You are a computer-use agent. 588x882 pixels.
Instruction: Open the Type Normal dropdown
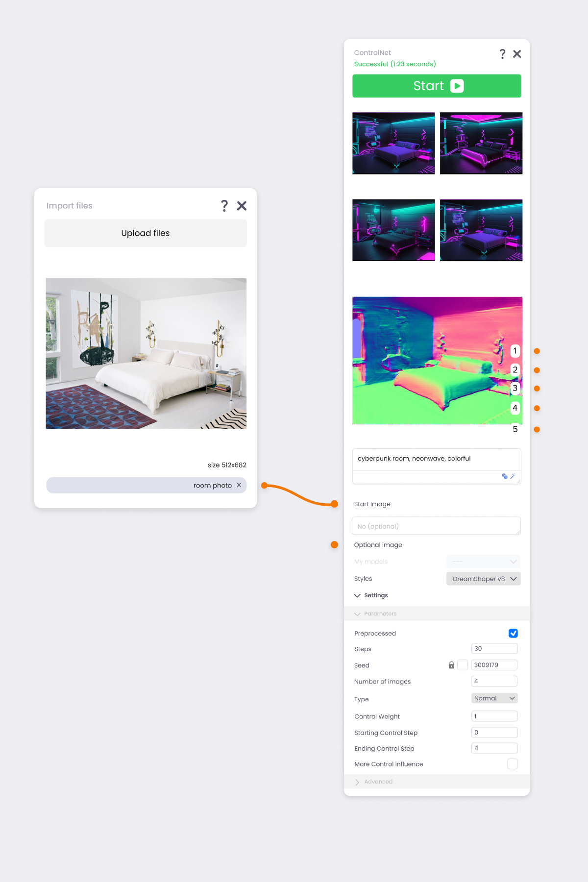coord(494,698)
